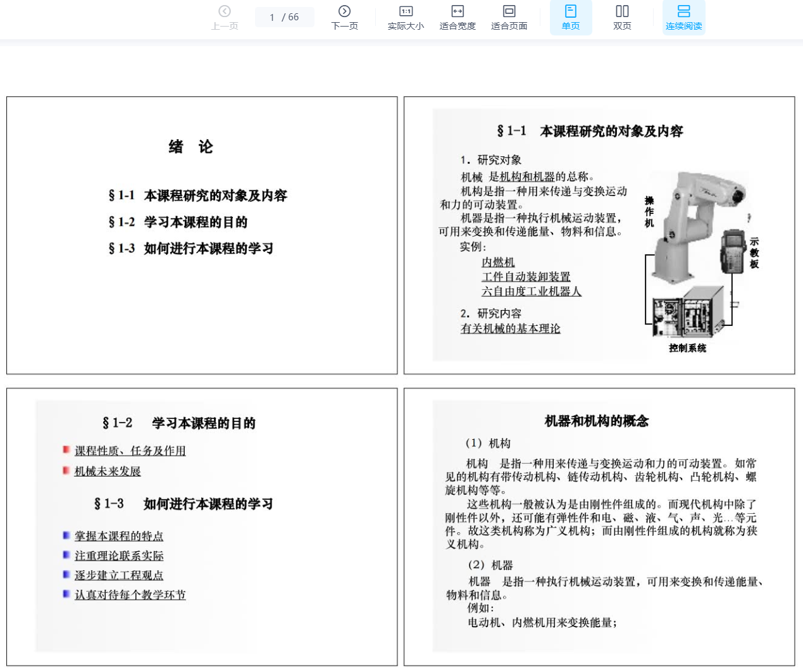Screen dimensions: 803x672
Task: Go to previous page (上一页)
Action: (225, 18)
